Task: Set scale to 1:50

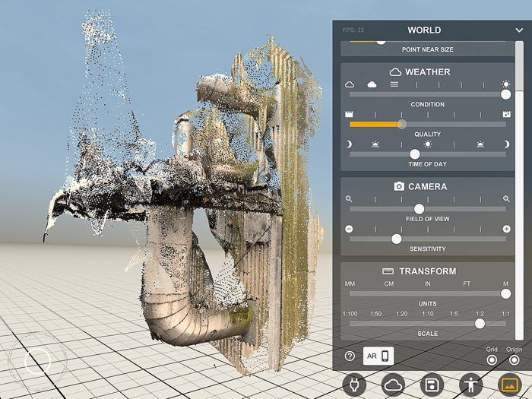Action: pos(376,314)
